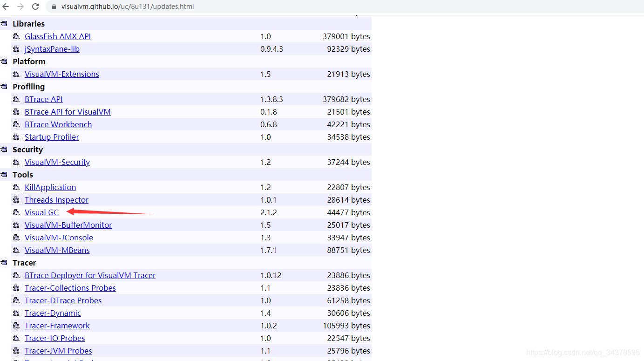This screenshot has height=361, width=644.
Task: Click the jSyntaxPane-lib version 0.9.4.3 cell
Action: point(271,49)
